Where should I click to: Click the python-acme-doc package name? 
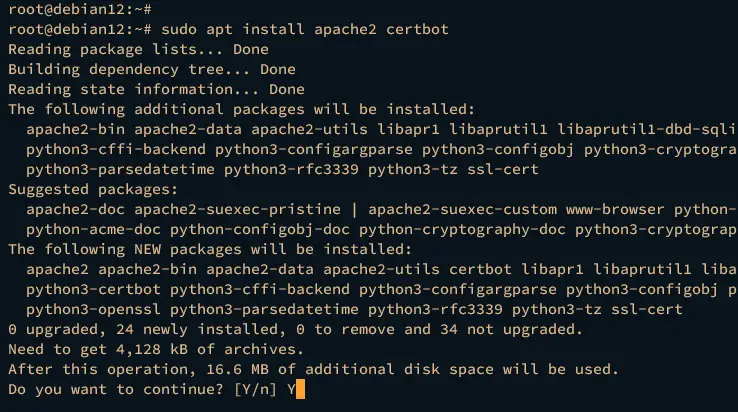(93, 229)
